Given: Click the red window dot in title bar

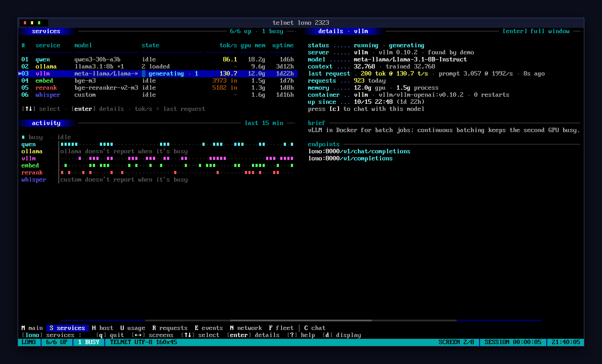Looking at the screenshot, I should click(25, 23).
